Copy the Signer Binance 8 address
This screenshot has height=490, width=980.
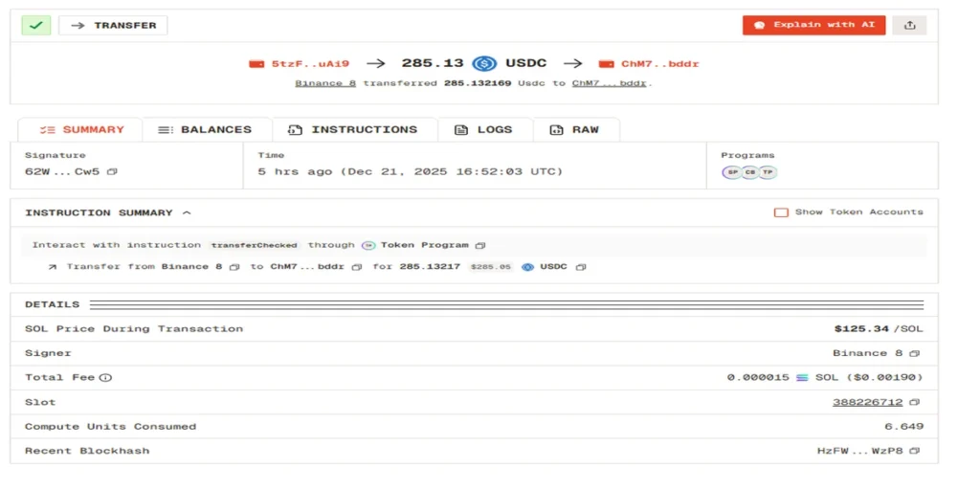[914, 354]
